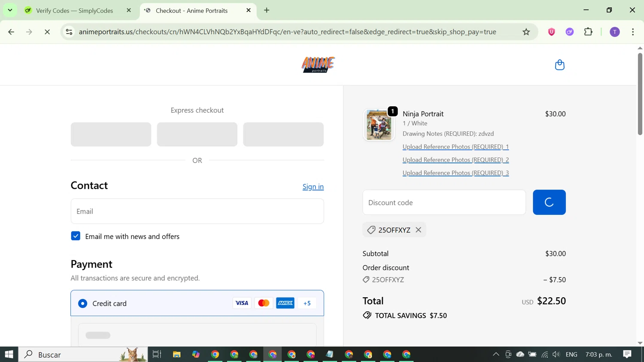
Task: Open the Windows Start menu
Action: pos(9,354)
